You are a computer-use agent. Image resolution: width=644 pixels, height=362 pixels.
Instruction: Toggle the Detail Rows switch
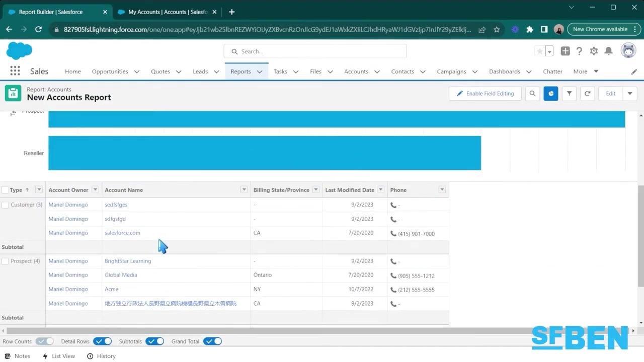pos(103,341)
